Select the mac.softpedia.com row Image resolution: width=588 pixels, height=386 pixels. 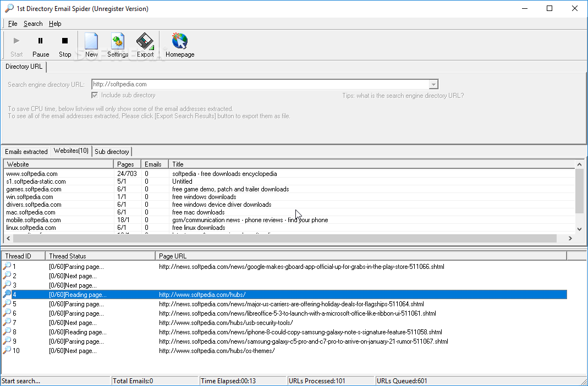coord(289,212)
